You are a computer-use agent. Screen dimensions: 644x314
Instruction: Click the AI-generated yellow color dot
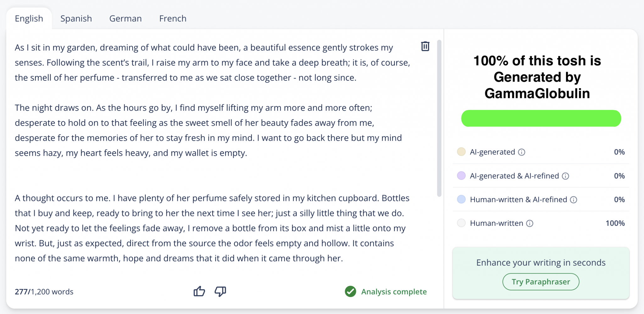point(461,152)
